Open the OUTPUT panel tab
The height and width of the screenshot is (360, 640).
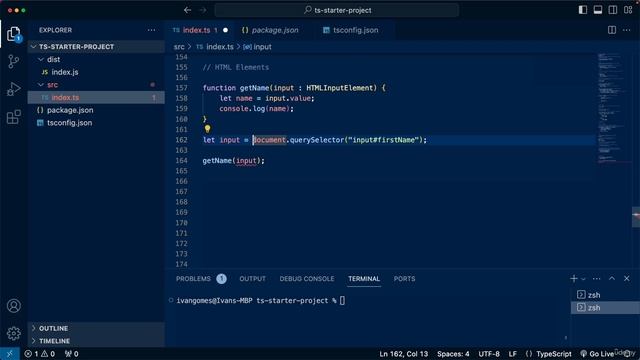(x=252, y=279)
